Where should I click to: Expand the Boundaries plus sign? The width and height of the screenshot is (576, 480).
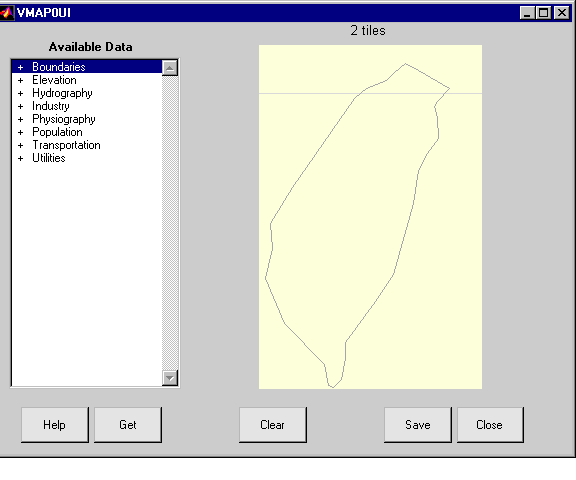pos(21,67)
